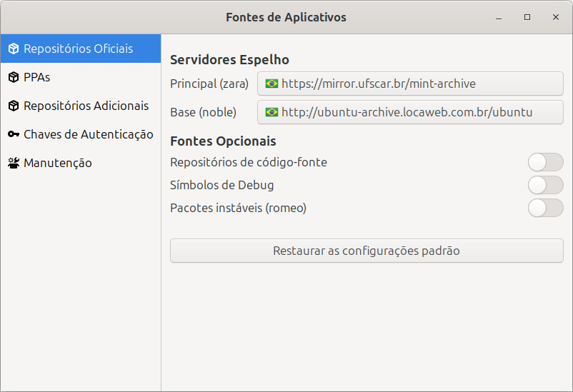Image resolution: width=573 pixels, height=392 pixels.
Task: Open the Base (noble) mirror selector
Action: [410, 112]
